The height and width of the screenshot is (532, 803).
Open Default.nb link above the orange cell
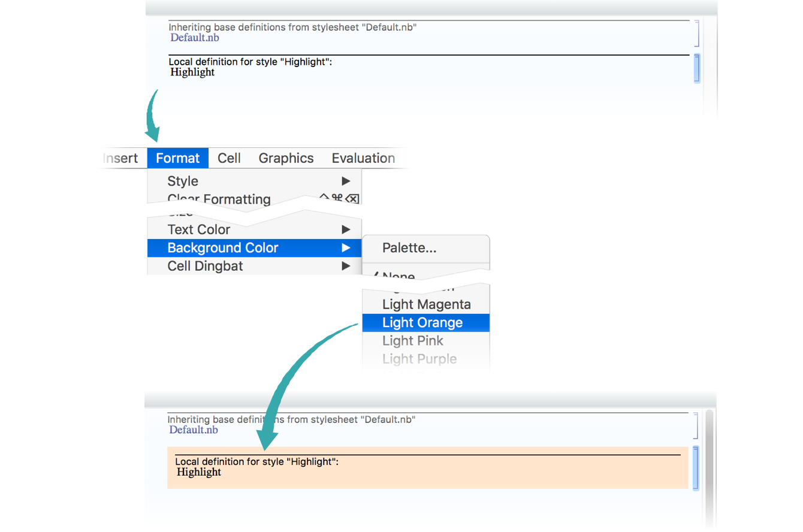[194, 430]
